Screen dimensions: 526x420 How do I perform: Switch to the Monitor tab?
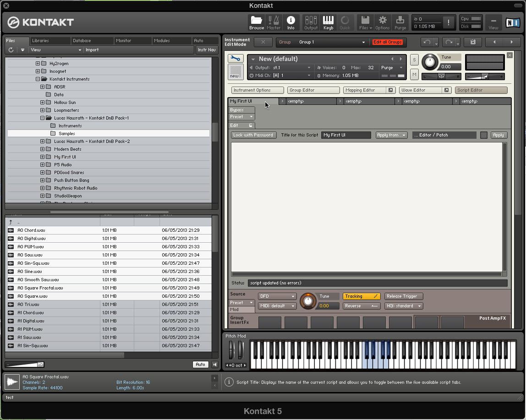[132, 41]
